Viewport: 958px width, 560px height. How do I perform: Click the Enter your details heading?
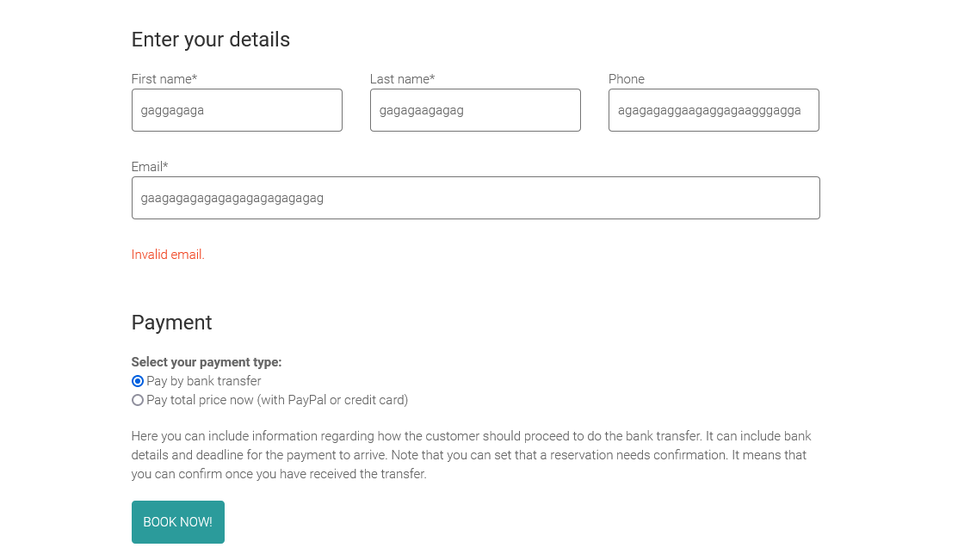tap(211, 40)
